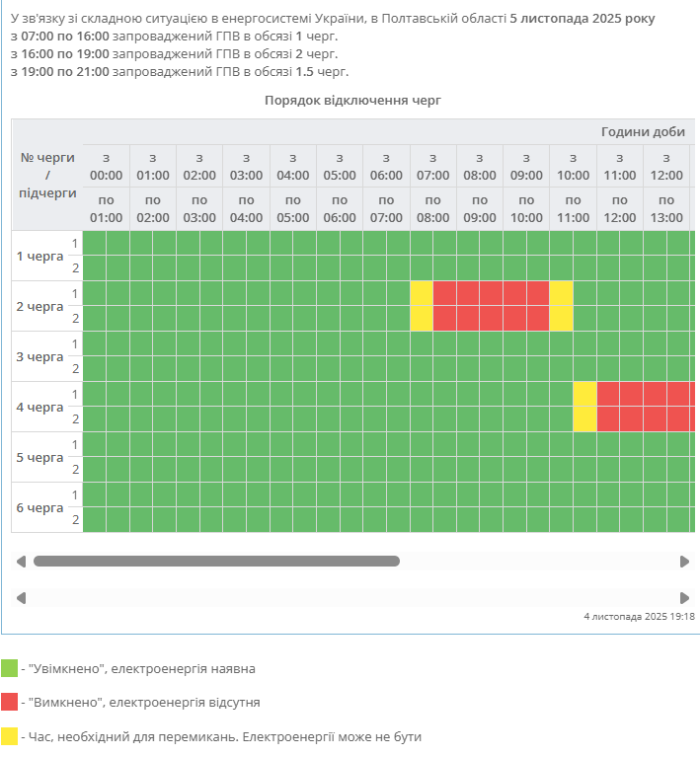Click the dark thumb of the upper horizontal scrollbar

coord(216,562)
